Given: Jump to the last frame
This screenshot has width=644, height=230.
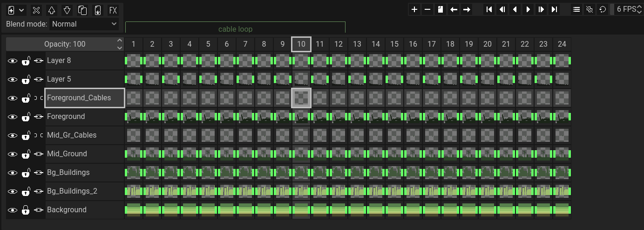Looking at the screenshot, I should click(554, 9).
